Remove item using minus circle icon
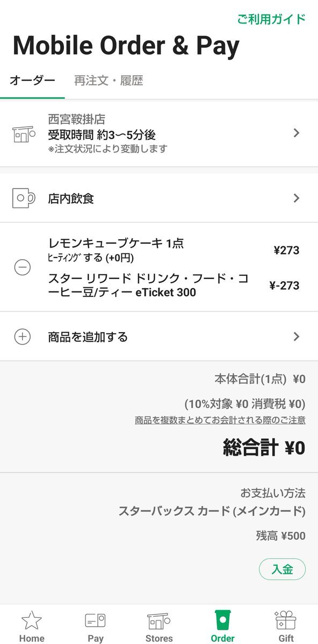The width and height of the screenshot is (318, 644). (x=22, y=267)
